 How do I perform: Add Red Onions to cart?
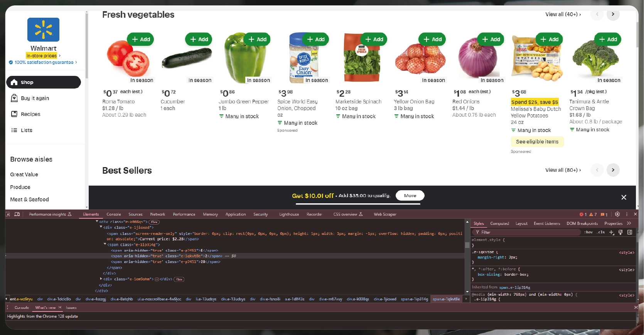point(491,39)
